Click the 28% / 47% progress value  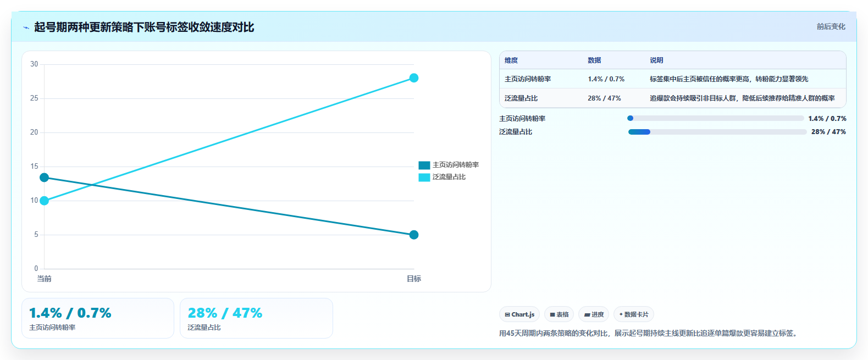[x=828, y=132]
